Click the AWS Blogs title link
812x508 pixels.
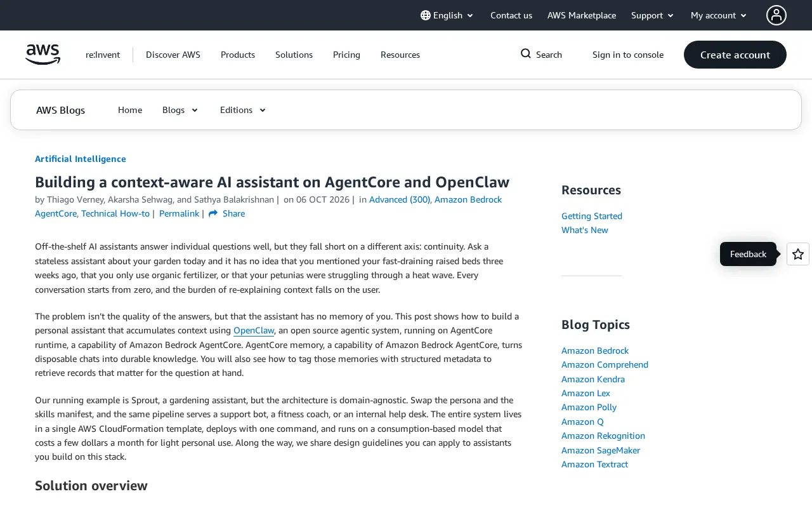click(x=61, y=110)
